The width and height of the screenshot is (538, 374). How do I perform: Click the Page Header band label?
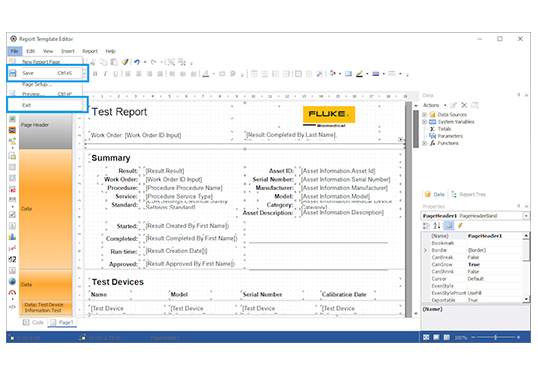coord(35,125)
